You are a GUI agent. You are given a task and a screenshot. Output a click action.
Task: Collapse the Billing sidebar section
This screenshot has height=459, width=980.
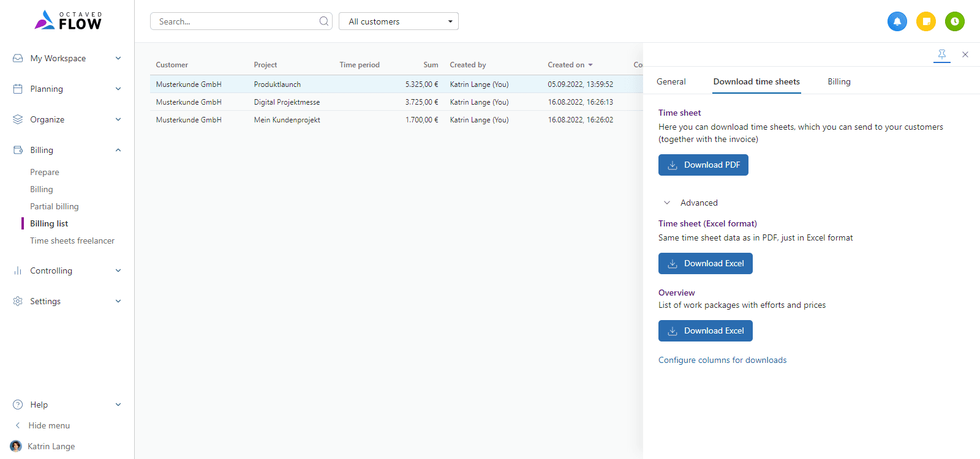pos(118,150)
